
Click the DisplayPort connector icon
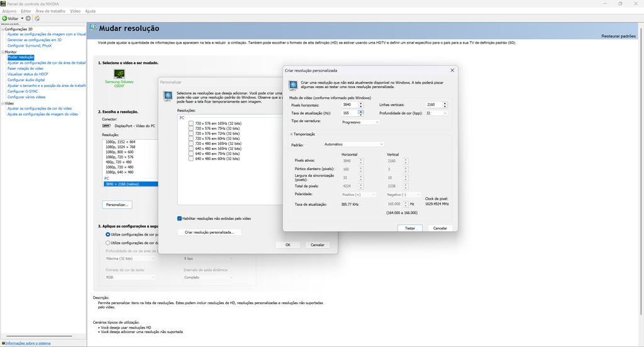click(106, 126)
